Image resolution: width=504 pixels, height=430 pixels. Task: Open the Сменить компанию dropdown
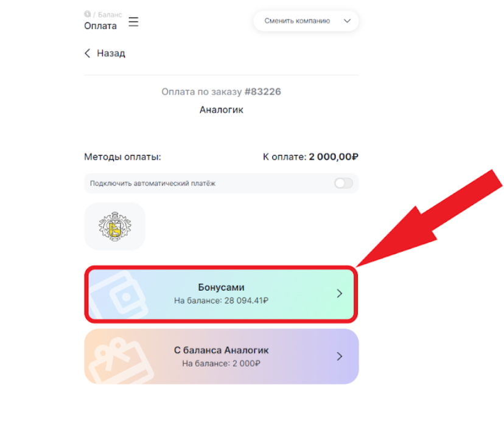(297, 21)
